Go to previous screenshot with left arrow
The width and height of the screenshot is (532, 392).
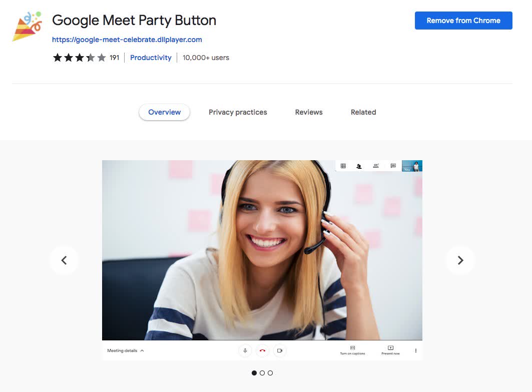(x=64, y=260)
